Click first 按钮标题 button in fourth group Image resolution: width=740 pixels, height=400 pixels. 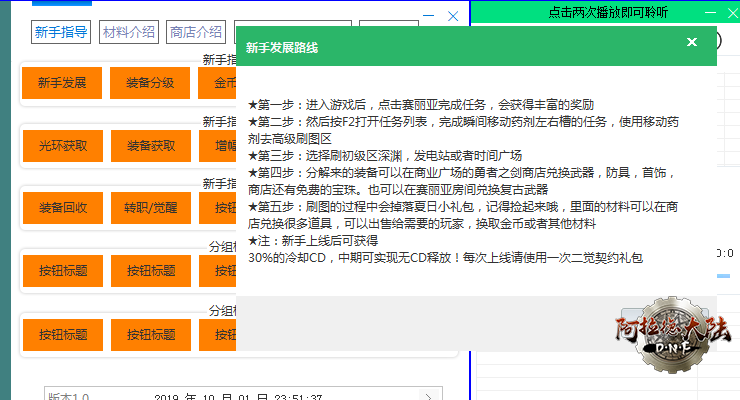tap(62, 270)
